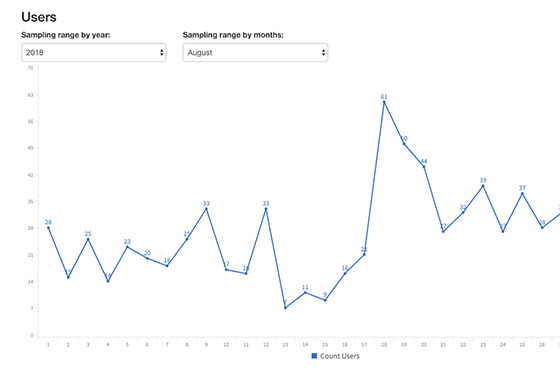
Task: Click the lowest data point on day 13
Action: (285, 308)
